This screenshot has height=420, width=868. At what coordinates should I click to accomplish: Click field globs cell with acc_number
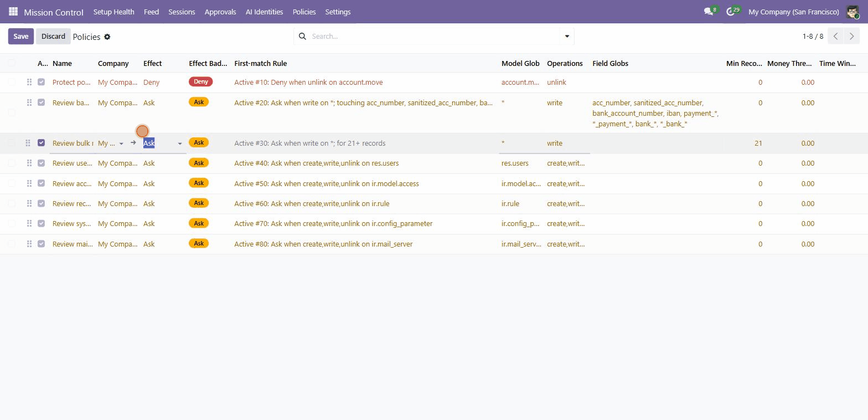[656, 113]
